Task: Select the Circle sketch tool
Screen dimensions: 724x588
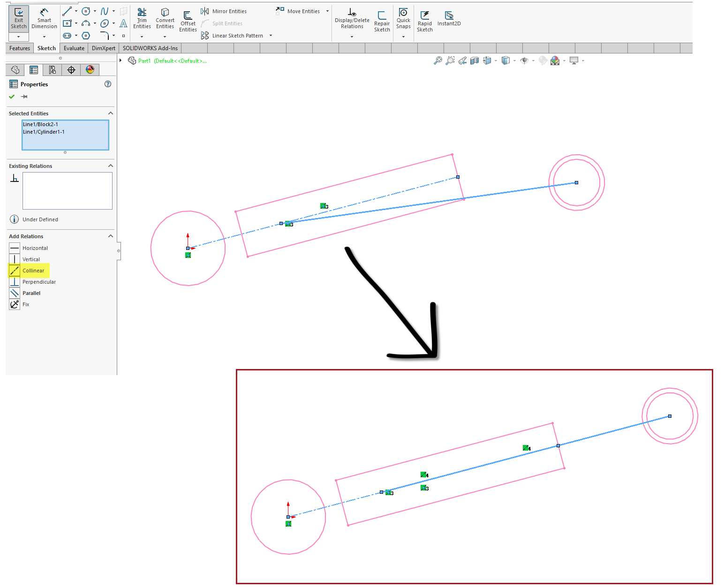Action: (x=85, y=11)
